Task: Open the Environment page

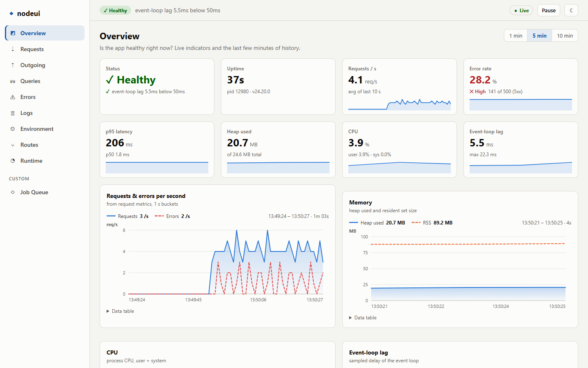Action: pos(45,129)
